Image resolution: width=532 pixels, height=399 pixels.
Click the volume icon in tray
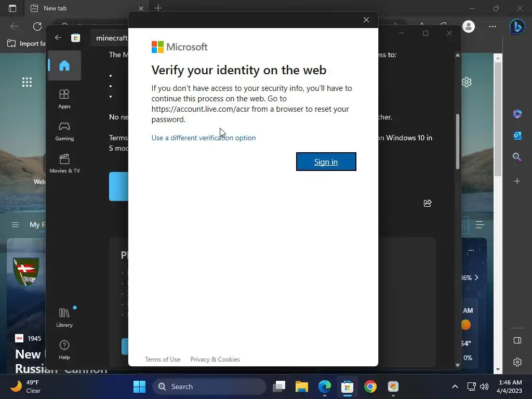pos(484,387)
